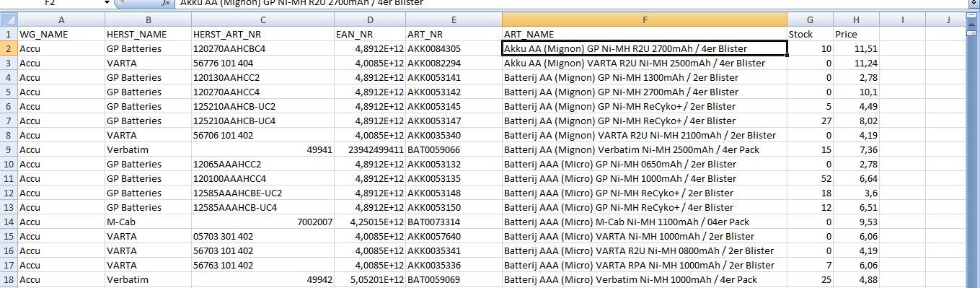Select Batterij AAA M-Cab 1100mAh cell
The image size is (980, 288).
[x=644, y=222]
